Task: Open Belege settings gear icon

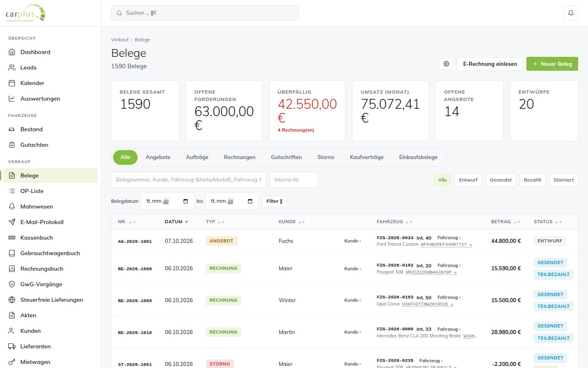Action: [x=446, y=64]
